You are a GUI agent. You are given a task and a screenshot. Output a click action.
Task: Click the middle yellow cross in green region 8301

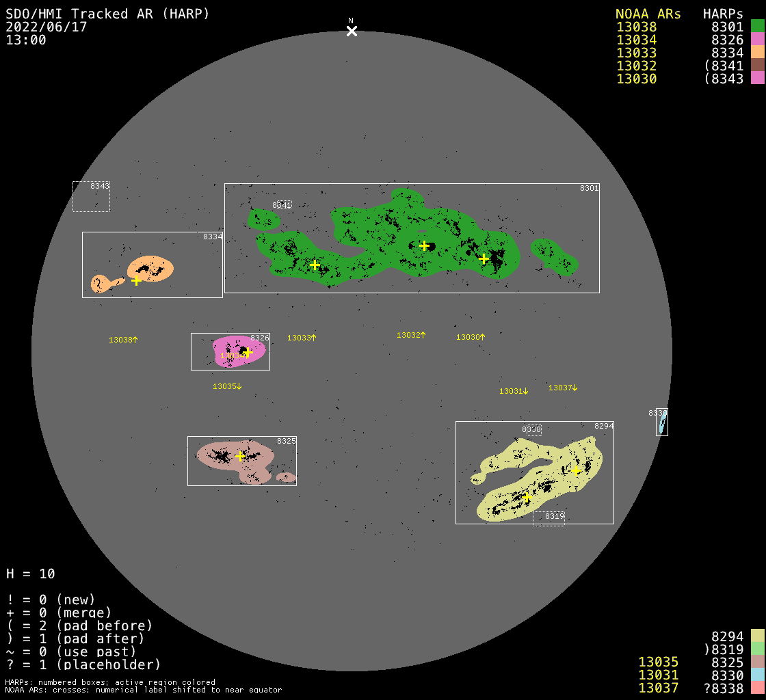(x=424, y=245)
